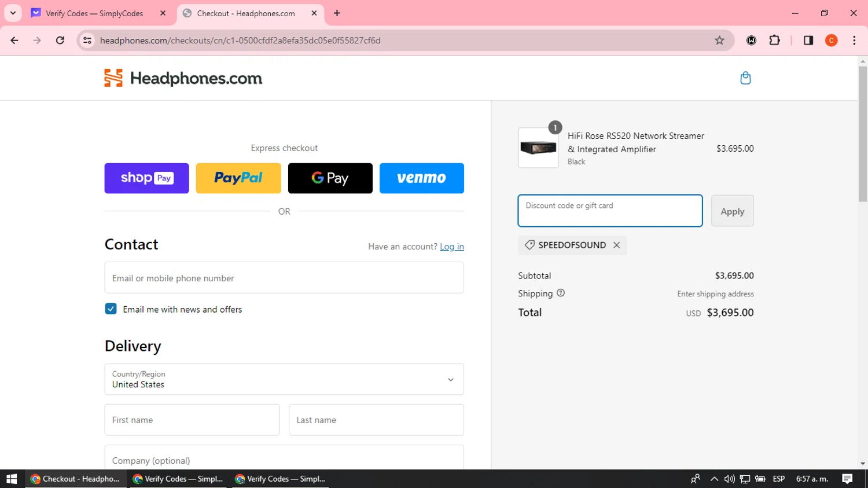Open the shopping bag cart icon
Screen dimensions: 868x488
745,78
